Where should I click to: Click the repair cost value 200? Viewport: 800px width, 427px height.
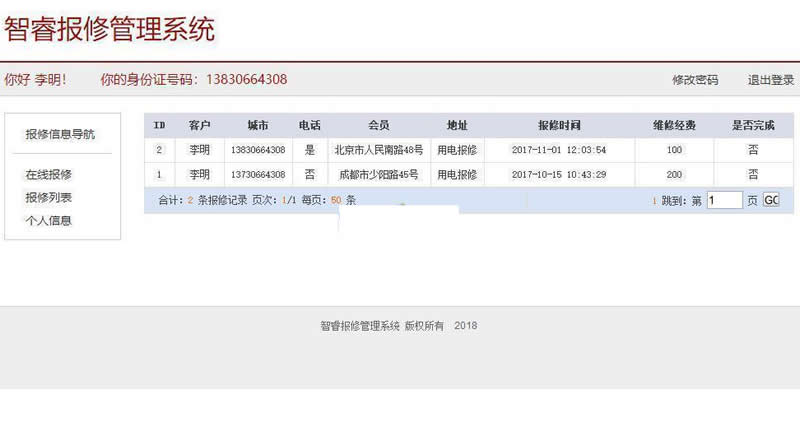(x=674, y=174)
